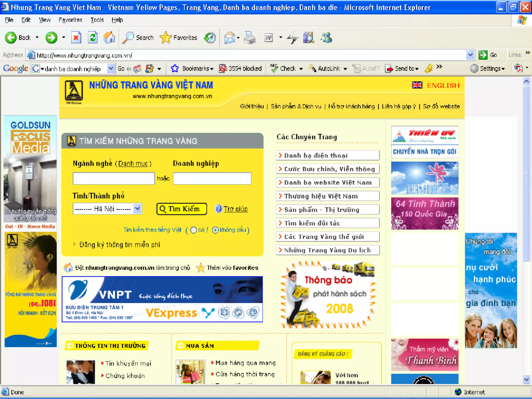Select the 'không dấu' radio option
Image resolution: width=532 pixels, height=399 pixels.
(215, 230)
